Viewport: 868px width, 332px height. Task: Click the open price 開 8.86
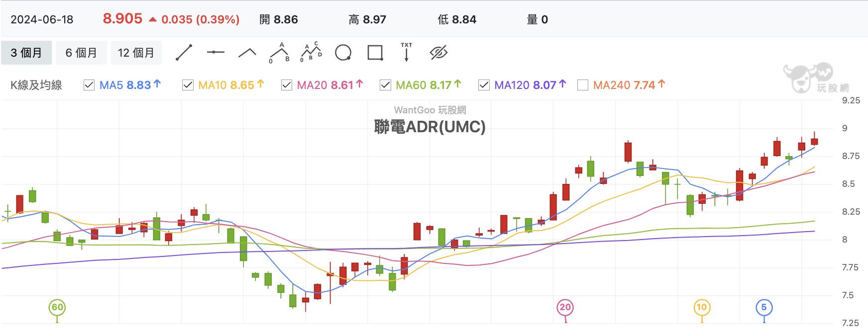click(x=279, y=19)
